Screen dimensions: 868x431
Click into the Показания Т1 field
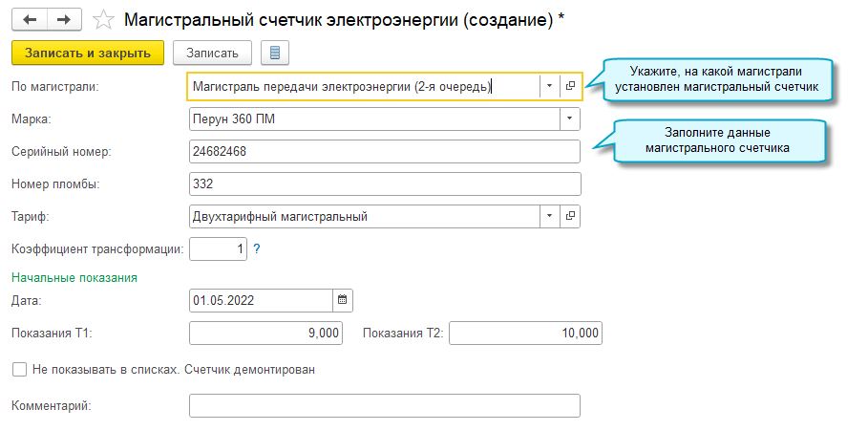click(x=266, y=333)
